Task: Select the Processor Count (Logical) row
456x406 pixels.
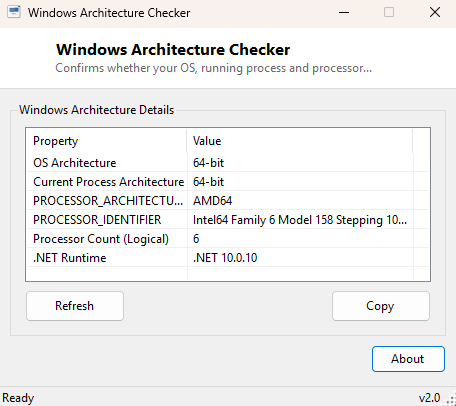Action: 228,239
